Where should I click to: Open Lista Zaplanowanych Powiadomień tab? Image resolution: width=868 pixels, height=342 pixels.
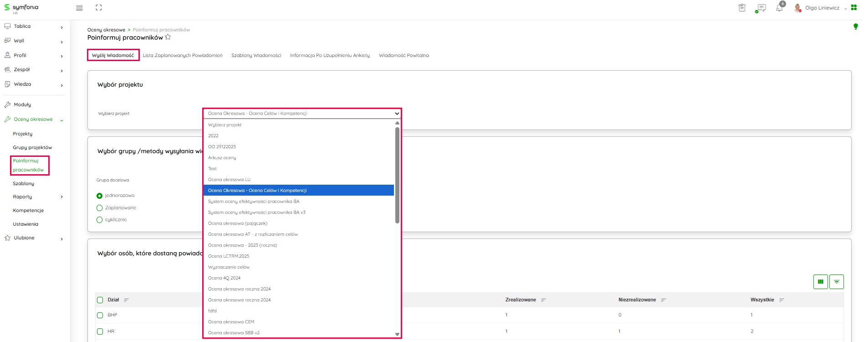click(x=183, y=56)
